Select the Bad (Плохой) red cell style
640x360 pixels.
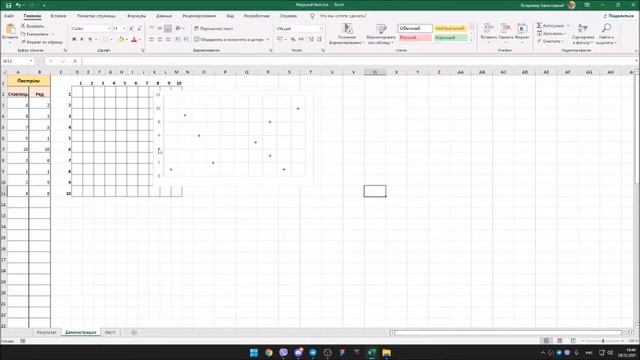click(415, 38)
